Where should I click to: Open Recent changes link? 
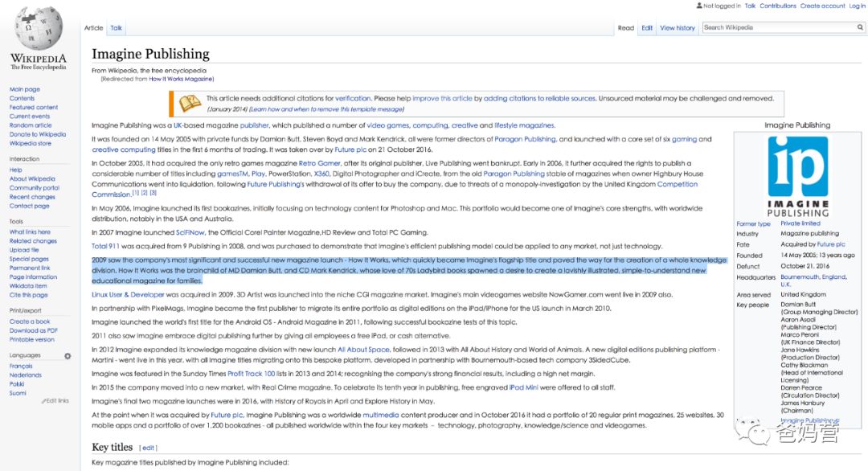32,196
